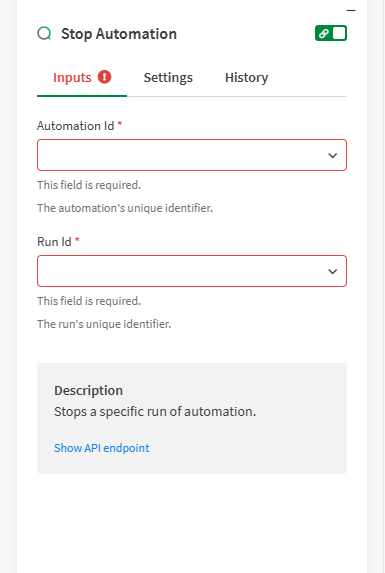Toggle the linked block switch
385x573 pixels.
click(x=331, y=33)
